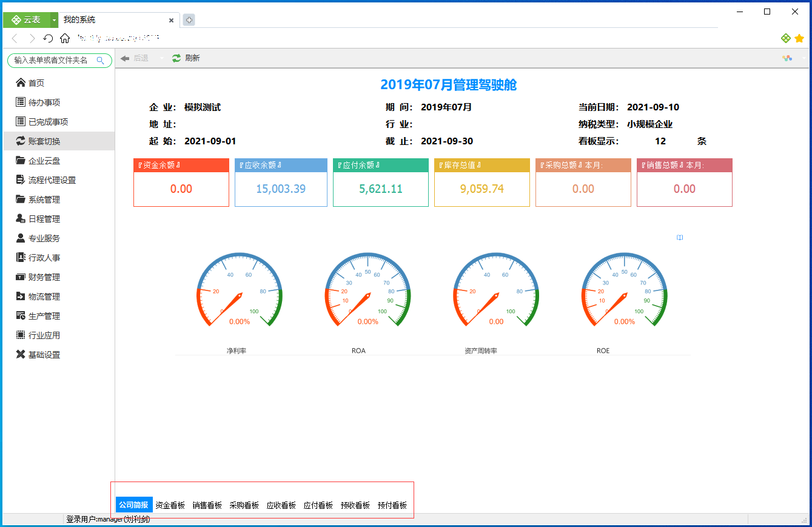Viewport: 812px width, 527px height.
Task: Click the browser back arrow
Action: click(x=15, y=38)
